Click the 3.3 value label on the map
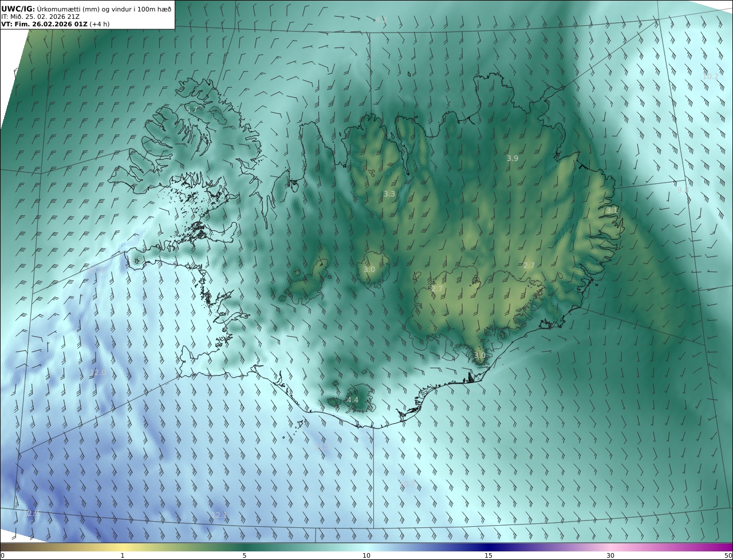The width and height of the screenshot is (733, 560). pyautogui.click(x=389, y=194)
